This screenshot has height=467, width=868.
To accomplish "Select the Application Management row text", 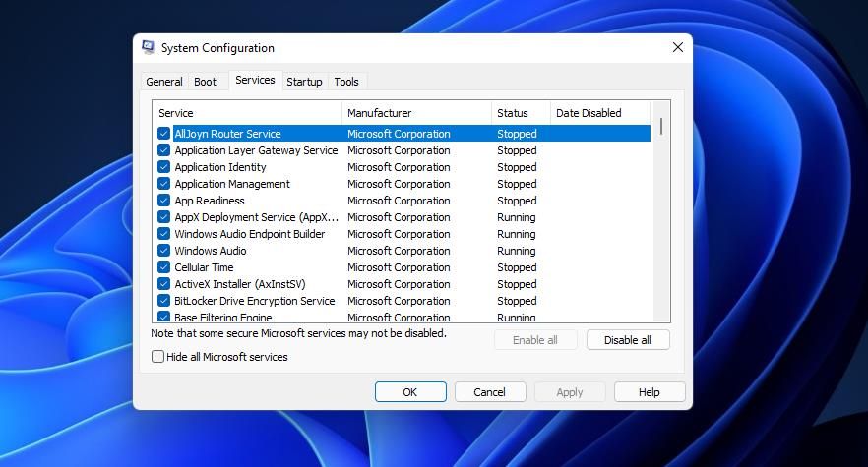I will coord(232,184).
